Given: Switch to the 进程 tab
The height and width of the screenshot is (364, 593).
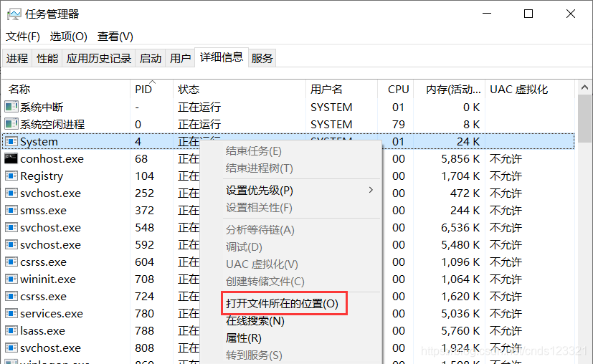Looking at the screenshot, I should click(17, 58).
